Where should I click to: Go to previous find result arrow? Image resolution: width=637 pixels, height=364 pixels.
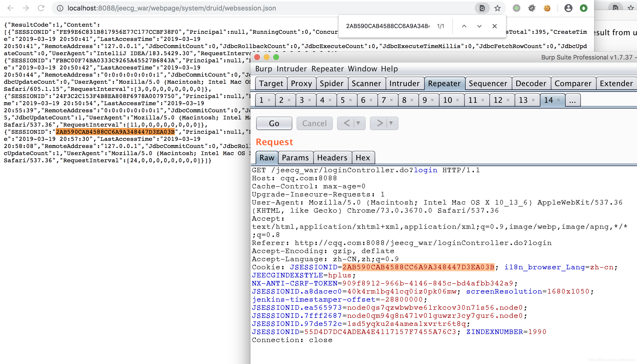click(x=464, y=26)
